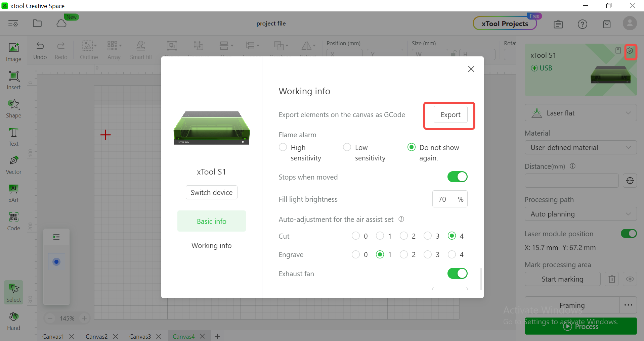This screenshot has width=644, height=341.
Task: Open Canvas3 tab
Action: pos(140,336)
